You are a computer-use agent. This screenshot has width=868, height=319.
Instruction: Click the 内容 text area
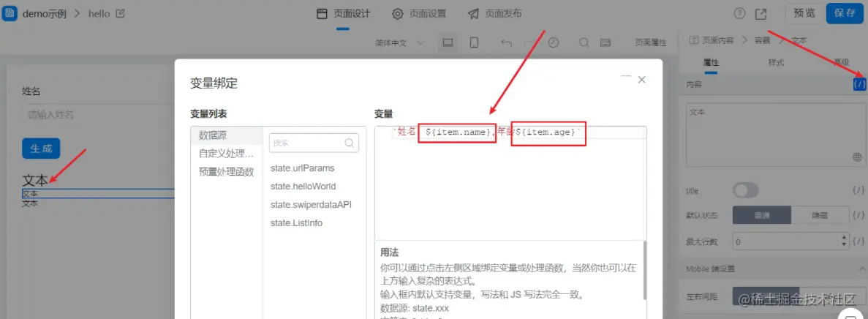pos(775,134)
